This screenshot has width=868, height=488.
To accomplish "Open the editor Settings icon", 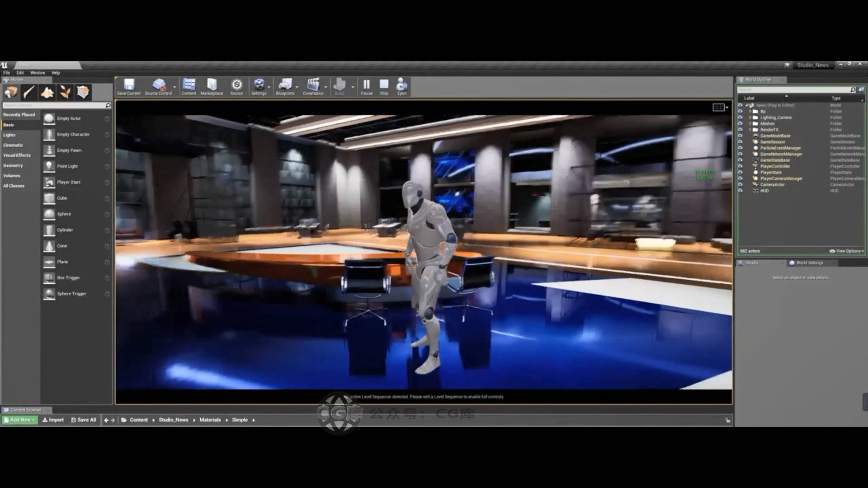I will [x=259, y=86].
